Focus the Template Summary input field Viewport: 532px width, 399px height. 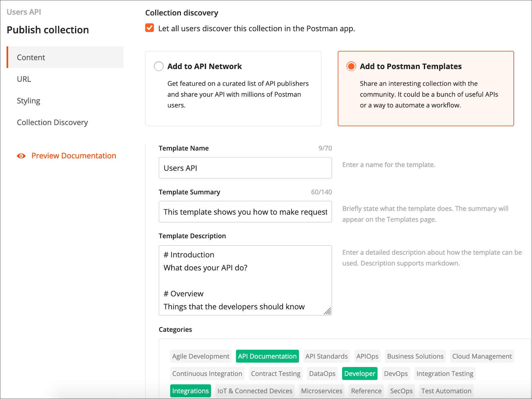245,212
